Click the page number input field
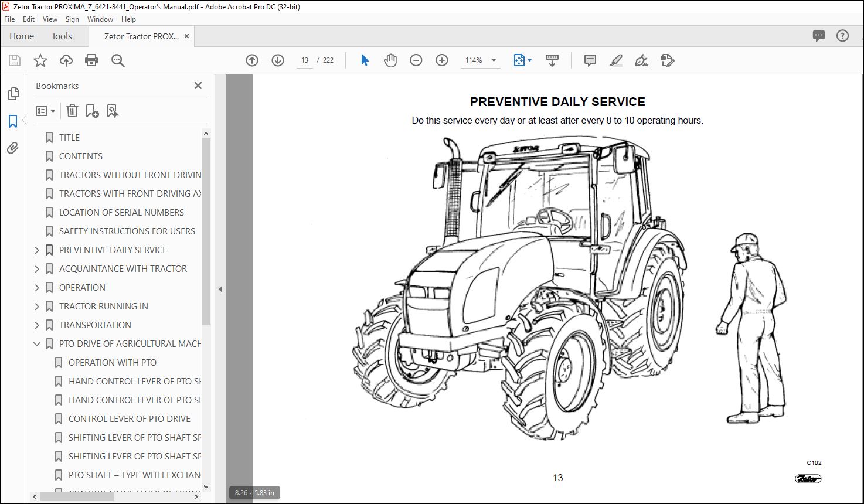The width and height of the screenshot is (864, 504). click(x=305, y=60)
